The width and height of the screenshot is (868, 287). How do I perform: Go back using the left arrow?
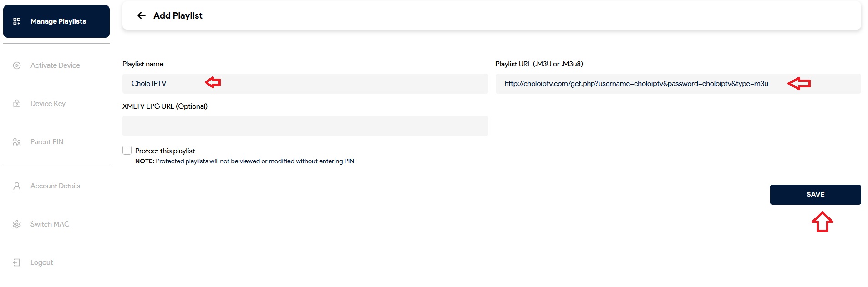(x=142, y=15)
